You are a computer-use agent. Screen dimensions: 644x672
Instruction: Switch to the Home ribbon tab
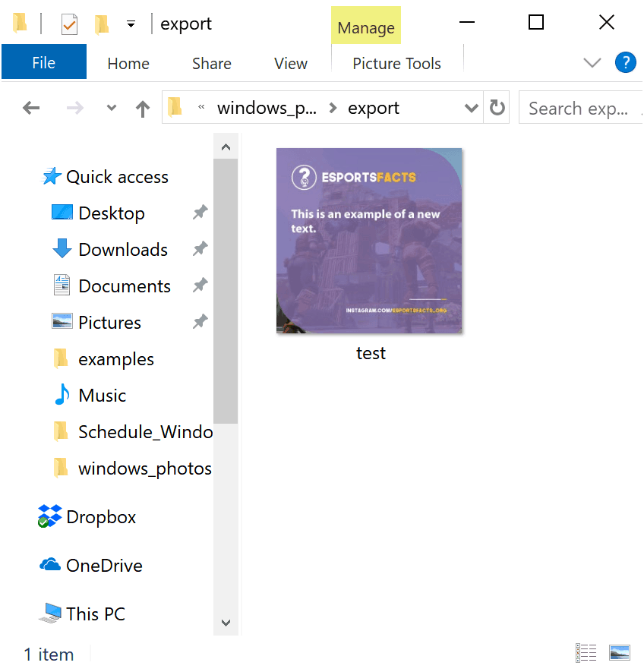(x=128, y=64)
